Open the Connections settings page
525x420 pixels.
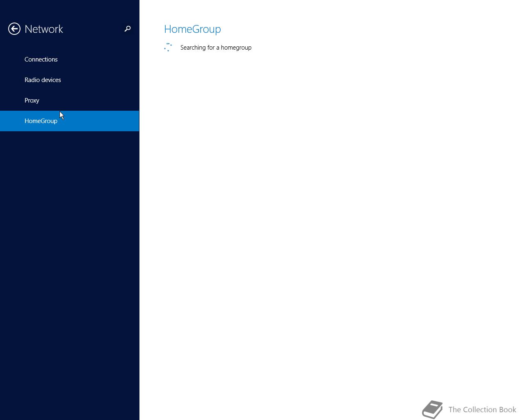(70, 59)
